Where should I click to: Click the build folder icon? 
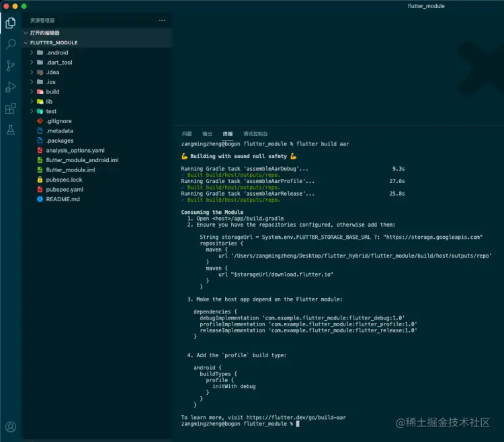(40, 91)
